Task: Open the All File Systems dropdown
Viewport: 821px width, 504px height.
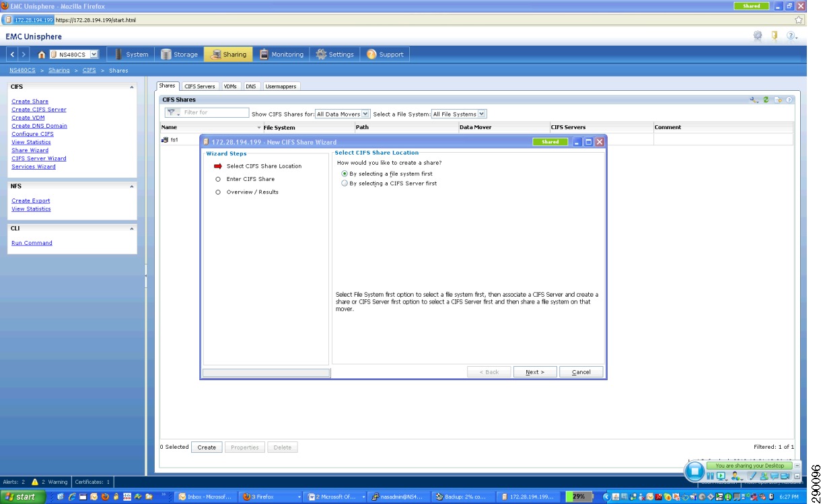Action: [x=459, y=114]
